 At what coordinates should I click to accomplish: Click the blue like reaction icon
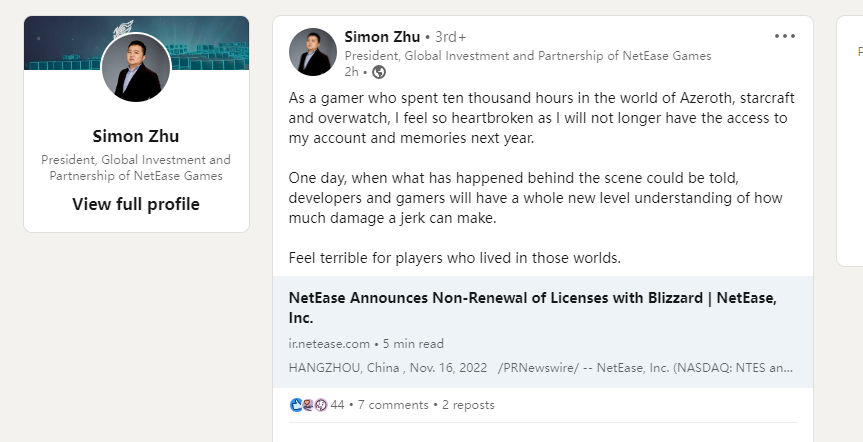pyautogui.click(x=296, y=405)
